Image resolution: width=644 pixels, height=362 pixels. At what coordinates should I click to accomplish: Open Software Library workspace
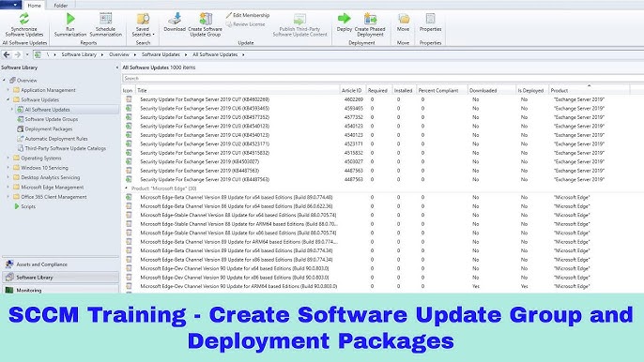[60, 278]
